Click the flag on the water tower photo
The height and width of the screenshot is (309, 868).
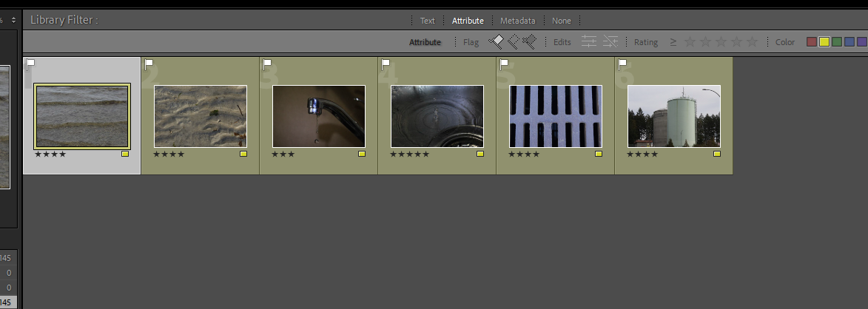(622, 64)
